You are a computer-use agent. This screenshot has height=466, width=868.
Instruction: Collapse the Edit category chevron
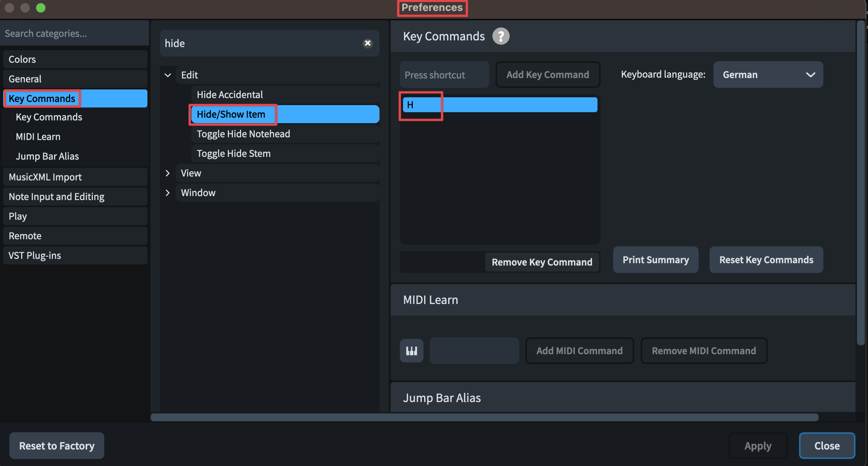(168, 75)
